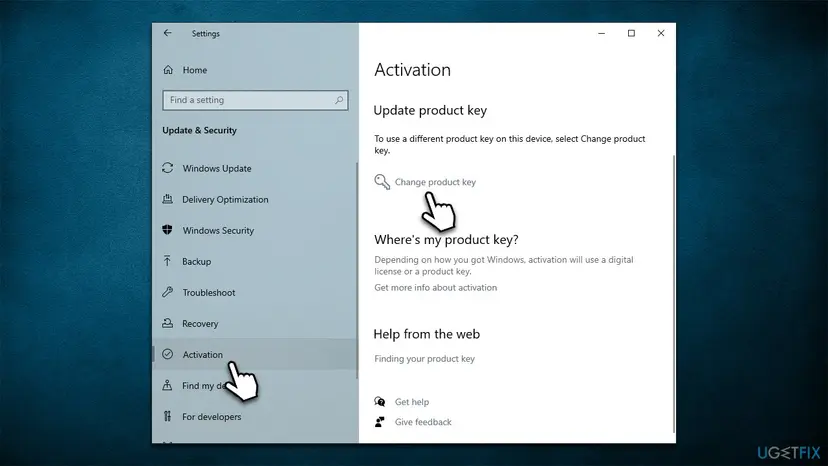Open the Recovery settings page
Image resolution: width=828 pixels, height=466 pixels.
(x=200, y=324)
